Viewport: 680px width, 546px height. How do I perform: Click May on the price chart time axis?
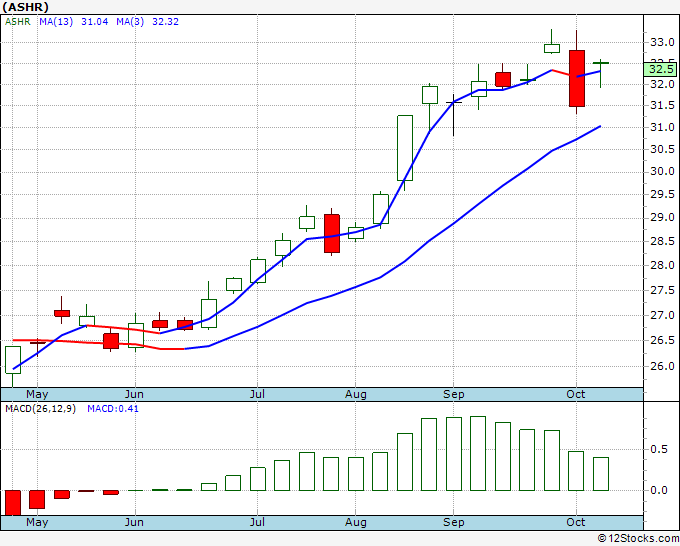pyautogui.click(x=37, y=395)
